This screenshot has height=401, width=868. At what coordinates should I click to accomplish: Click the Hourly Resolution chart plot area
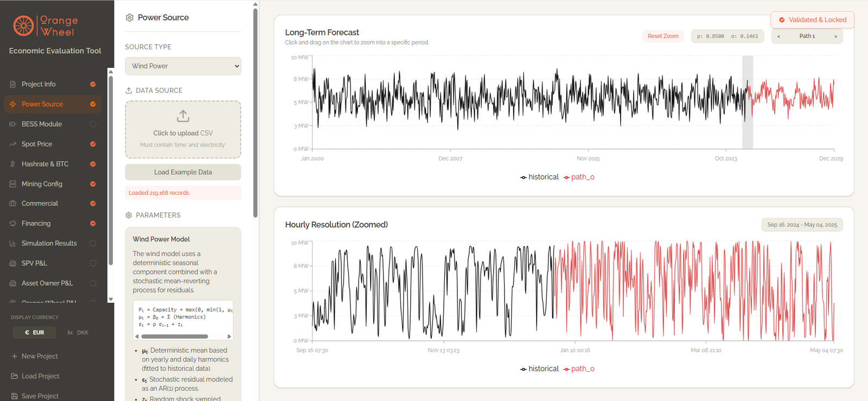coord(573,291)
